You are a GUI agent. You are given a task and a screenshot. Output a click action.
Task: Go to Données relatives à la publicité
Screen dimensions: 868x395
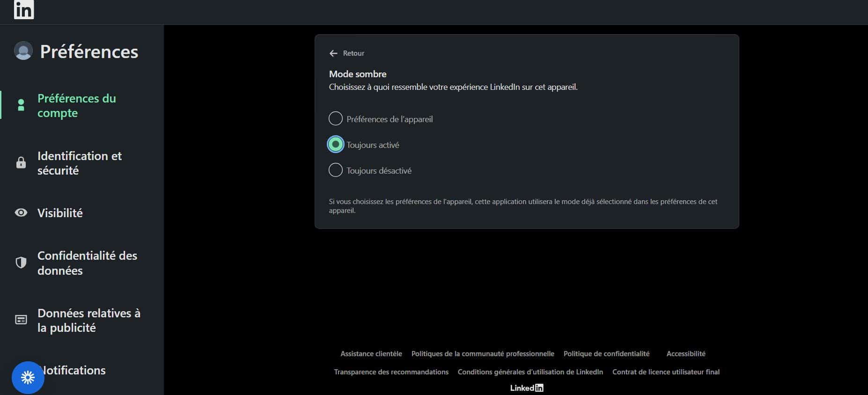pyautogui.click(x=88, y=320)
